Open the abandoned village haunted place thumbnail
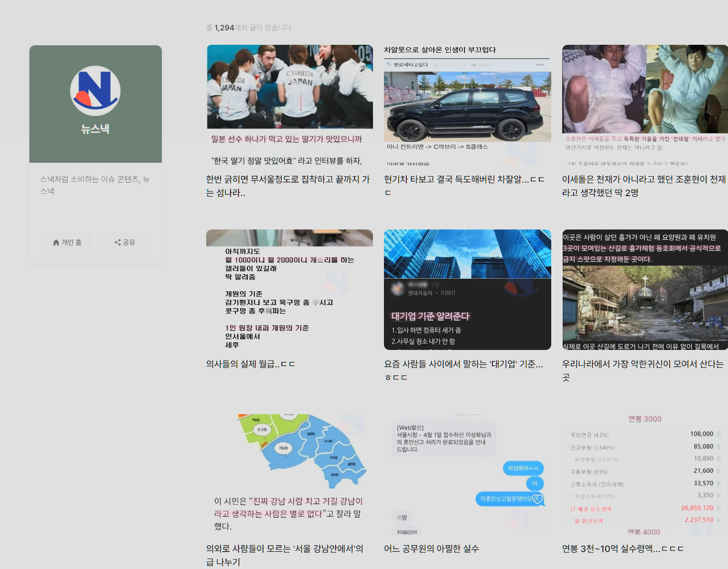This screenshot has height=569, width=728. [645, 290]
